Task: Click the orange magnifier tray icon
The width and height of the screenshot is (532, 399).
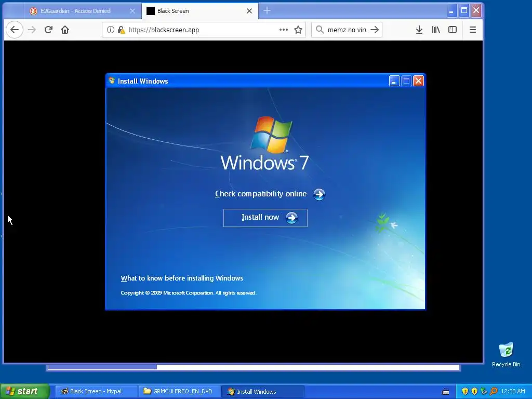Action: pos(494,391)
